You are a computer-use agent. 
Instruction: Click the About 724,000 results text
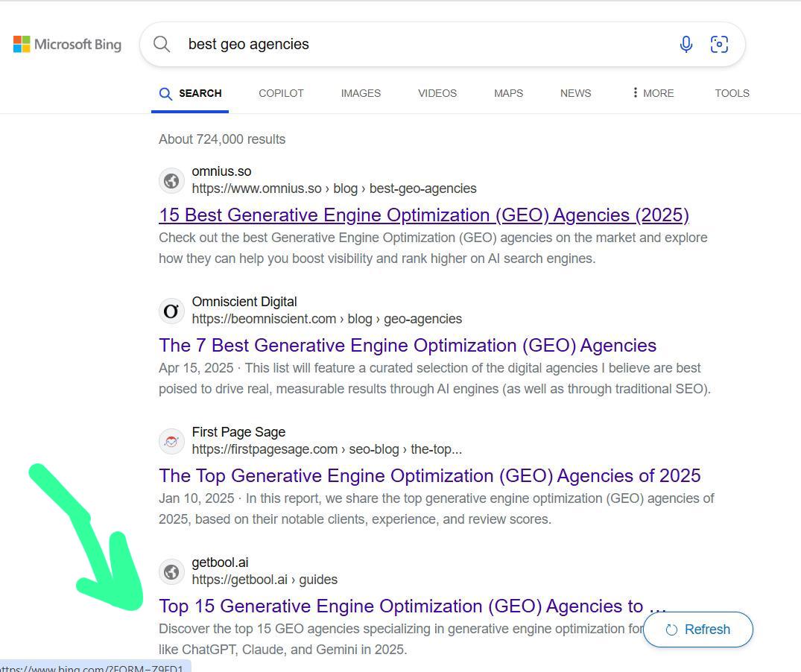coord(222,139)
